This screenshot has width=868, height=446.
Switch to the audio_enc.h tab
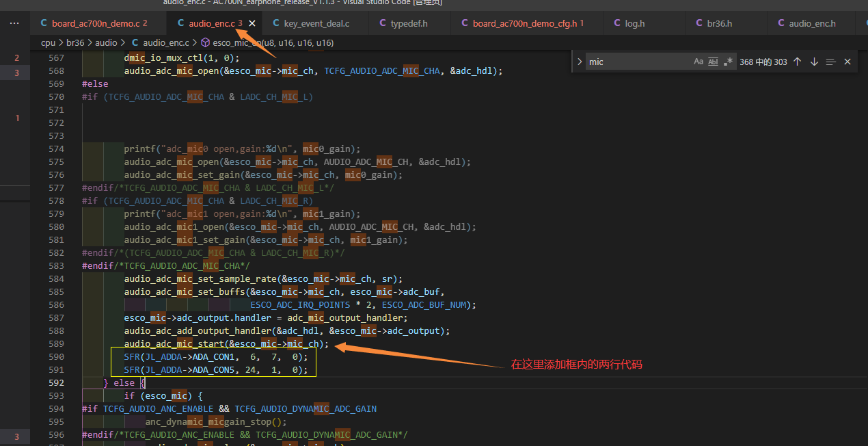[812, 23]
